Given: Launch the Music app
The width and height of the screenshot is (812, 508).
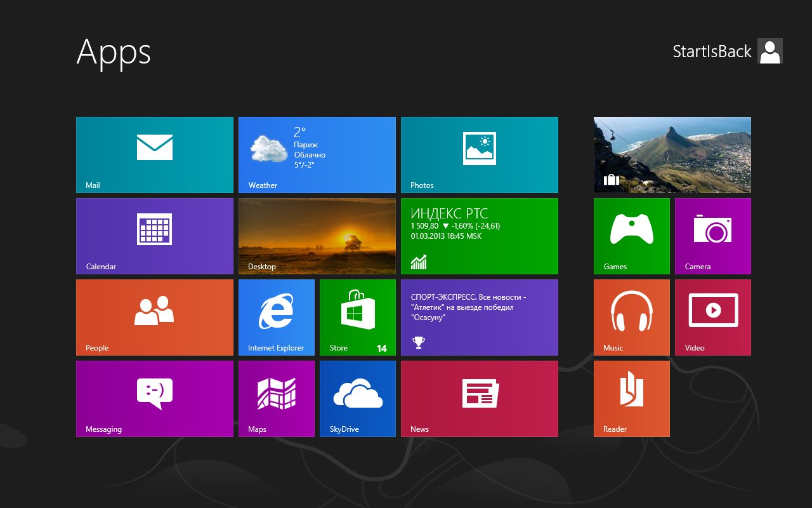Looking at the screenshot, I should [632, 317].
